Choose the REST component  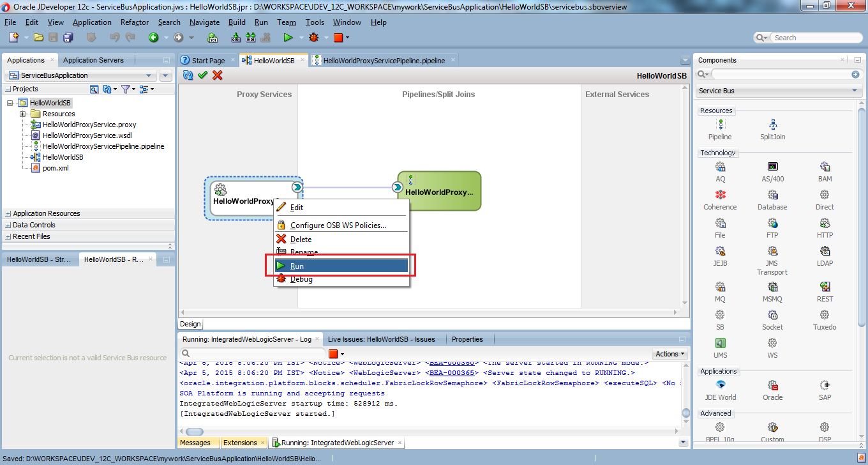coord(825,292)
